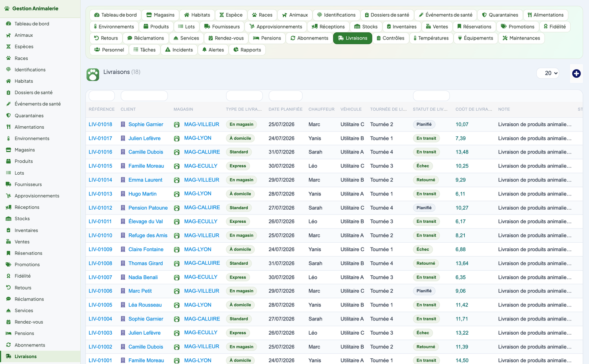This screenshot has height=364, width=589.
Task: Open the page size dropdown showing 20
Action: point(548,73)
